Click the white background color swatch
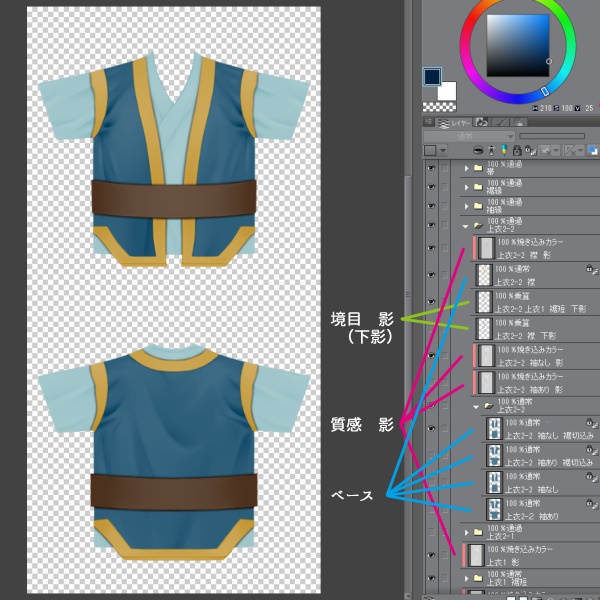Viewport: 600px width, 600px height. click(x=447, y=91)
